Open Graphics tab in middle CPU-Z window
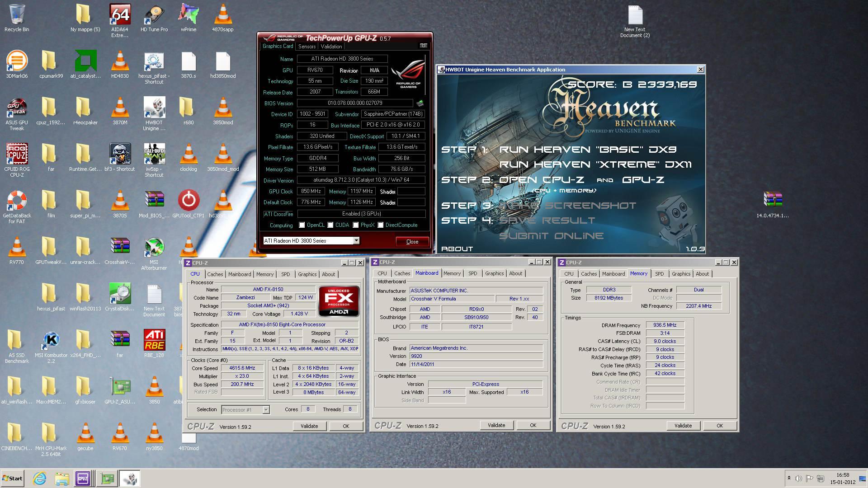 coord(495,273)
